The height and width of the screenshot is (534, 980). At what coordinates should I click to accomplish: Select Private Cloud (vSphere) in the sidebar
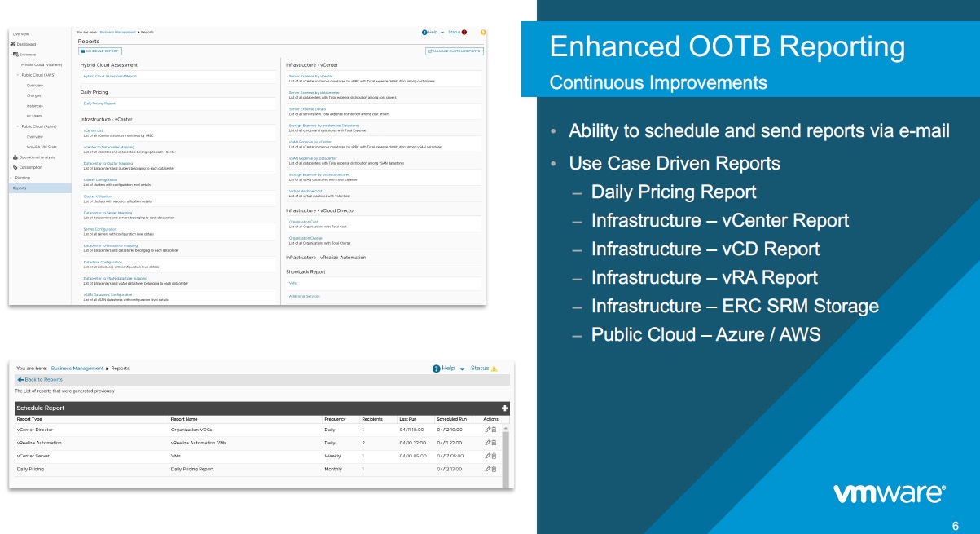pos(42,64)
